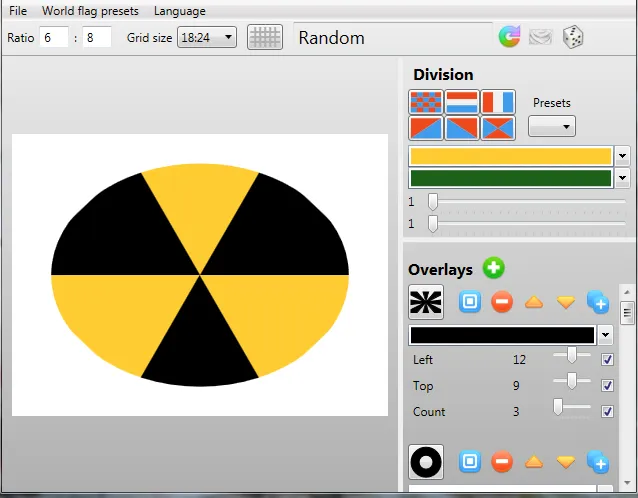Toggle the Count checkbox
638x498 pixels.
tap(607, 412)
